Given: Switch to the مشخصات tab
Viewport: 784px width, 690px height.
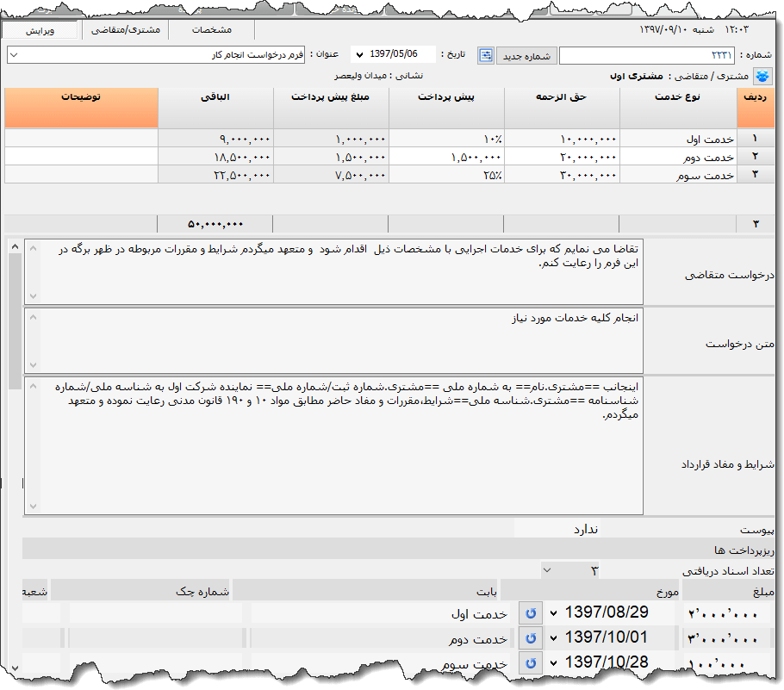Looking at the screenshot, I should 210,28.
